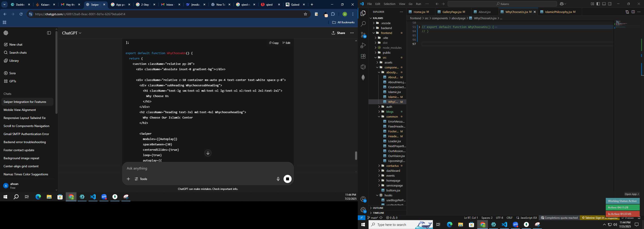Click the ChatGPT logo icon
This screenshot has width=644, height=229.
[6, 33]
